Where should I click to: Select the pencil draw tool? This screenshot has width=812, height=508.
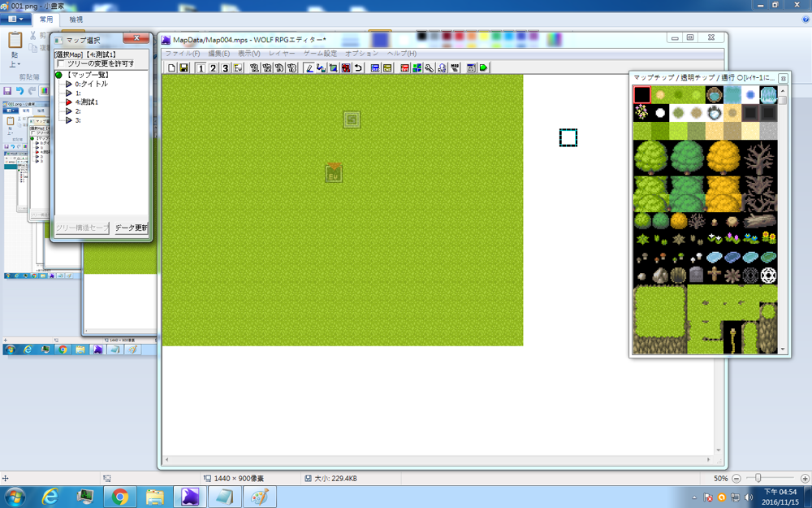point(309,68)
